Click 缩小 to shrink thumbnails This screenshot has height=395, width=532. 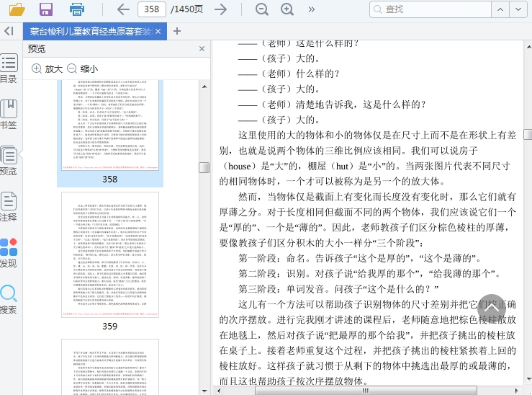coord(82,69)
